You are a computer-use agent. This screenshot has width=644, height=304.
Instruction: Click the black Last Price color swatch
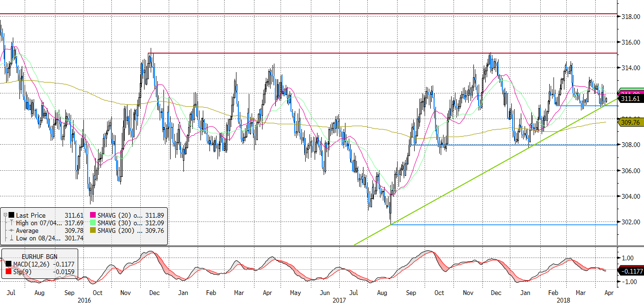11,215
